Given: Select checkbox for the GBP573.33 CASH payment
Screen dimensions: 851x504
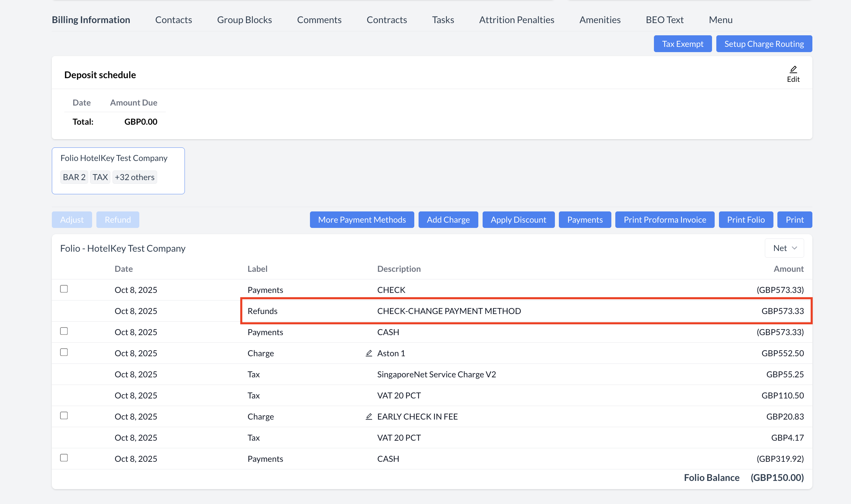Looking at the screenshot, I should pos(64,331).
